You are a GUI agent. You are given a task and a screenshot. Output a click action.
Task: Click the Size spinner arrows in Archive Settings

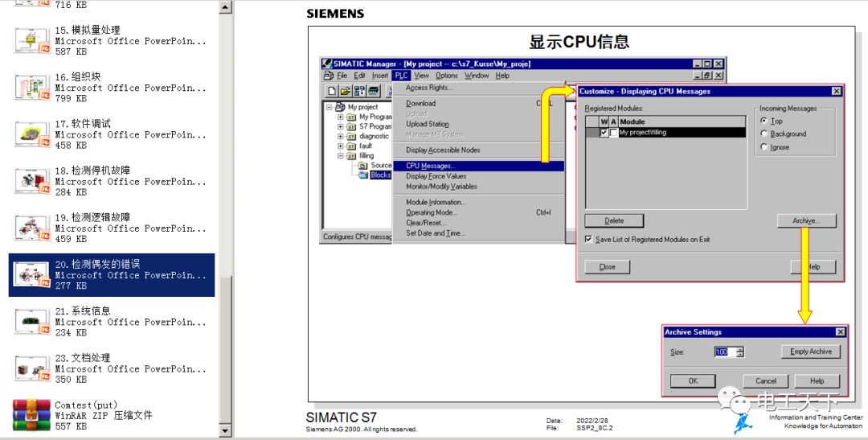(740, 352)
